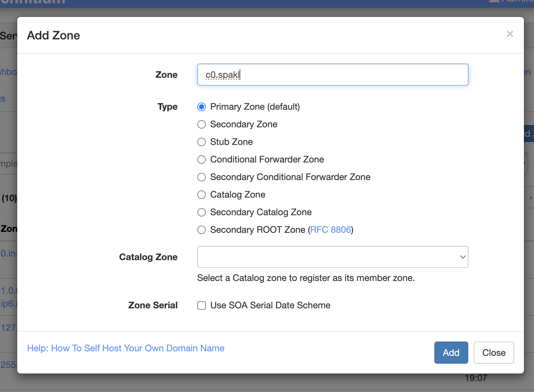Pick the Conditional Forwarder Zone option

202,160
